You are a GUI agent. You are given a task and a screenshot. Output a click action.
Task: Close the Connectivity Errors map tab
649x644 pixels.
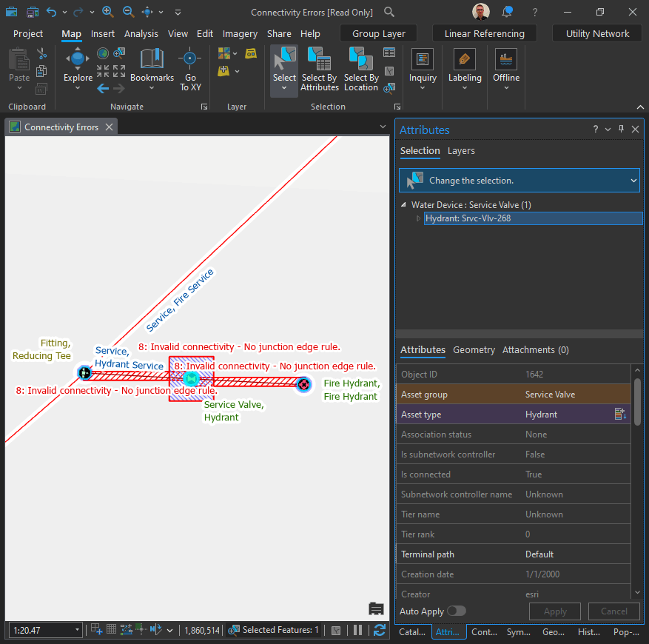(109, 127)
